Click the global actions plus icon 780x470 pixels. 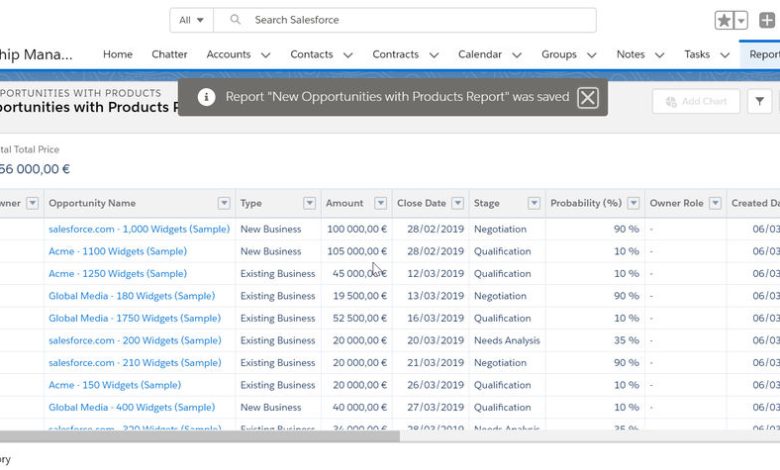(767, 20)
